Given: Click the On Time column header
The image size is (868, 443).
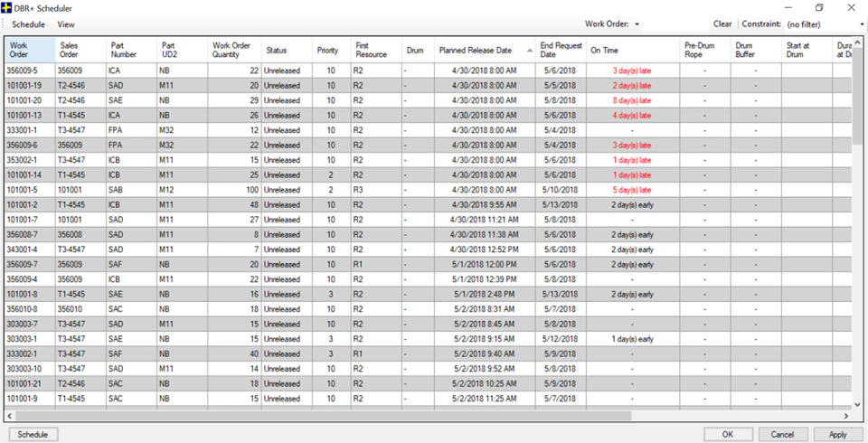Looking at the screenshot, I should pos(633,50).
